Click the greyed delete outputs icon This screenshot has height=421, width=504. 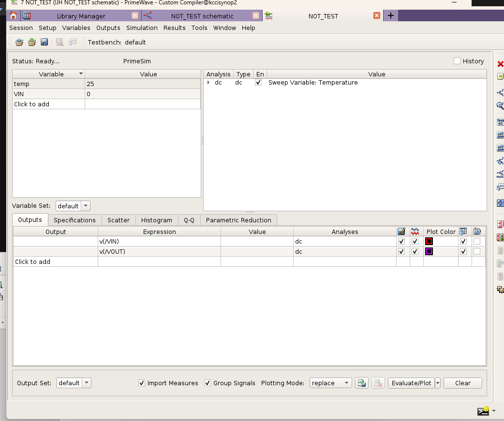378,383
